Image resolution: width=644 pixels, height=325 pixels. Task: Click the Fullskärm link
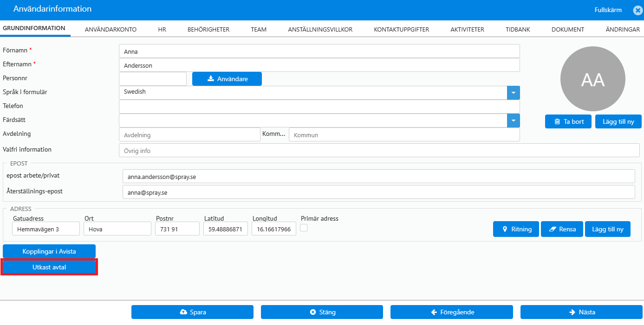pyautogui.click(x=608, y=10)
